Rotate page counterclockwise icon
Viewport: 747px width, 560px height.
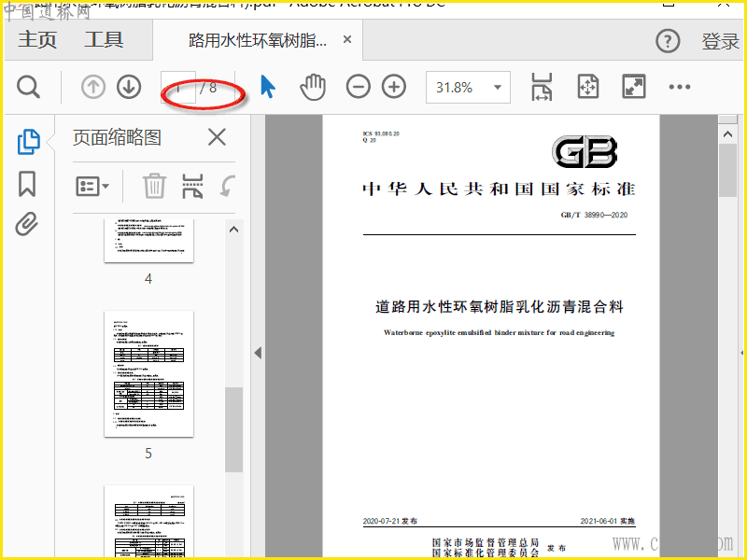pos(228,186)
